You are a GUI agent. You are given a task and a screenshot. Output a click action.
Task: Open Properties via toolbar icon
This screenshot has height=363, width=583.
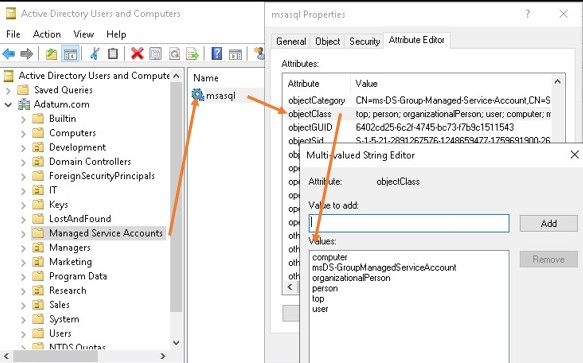click(x=155, y=54)
